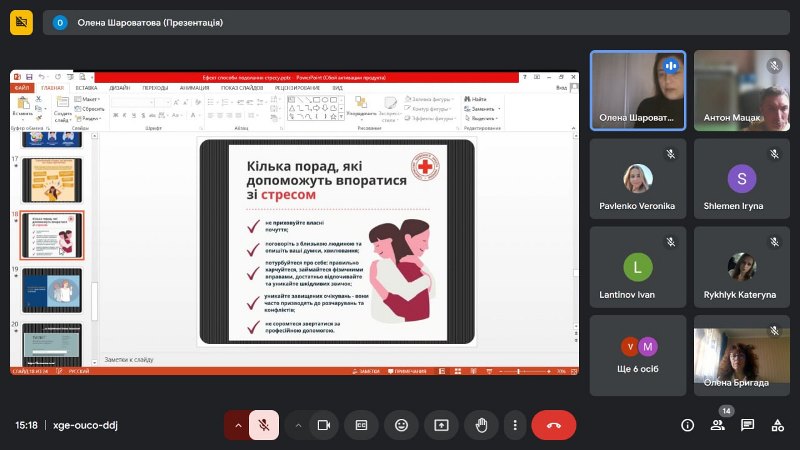Open the chat panel
Viewport: 800px width, 450px height.
coord(747,425)
